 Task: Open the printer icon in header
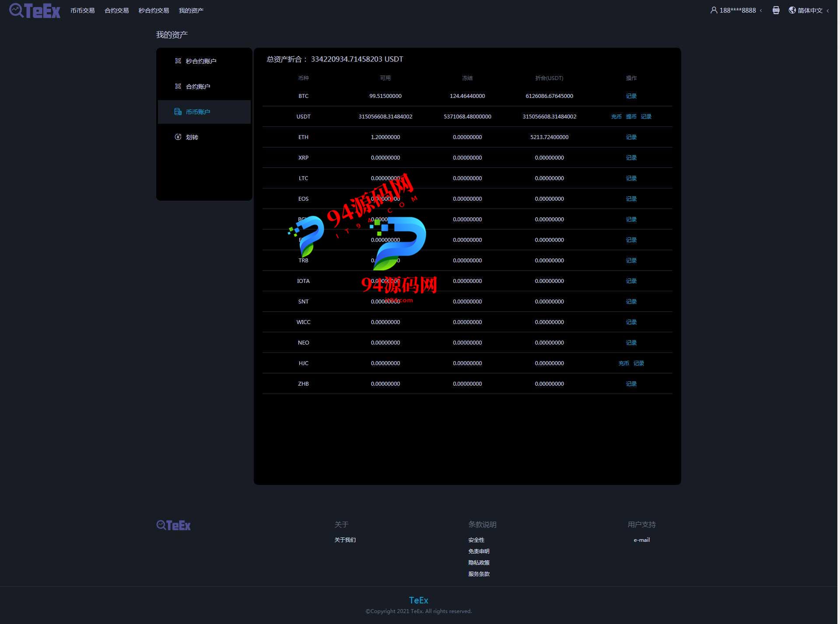776,10
